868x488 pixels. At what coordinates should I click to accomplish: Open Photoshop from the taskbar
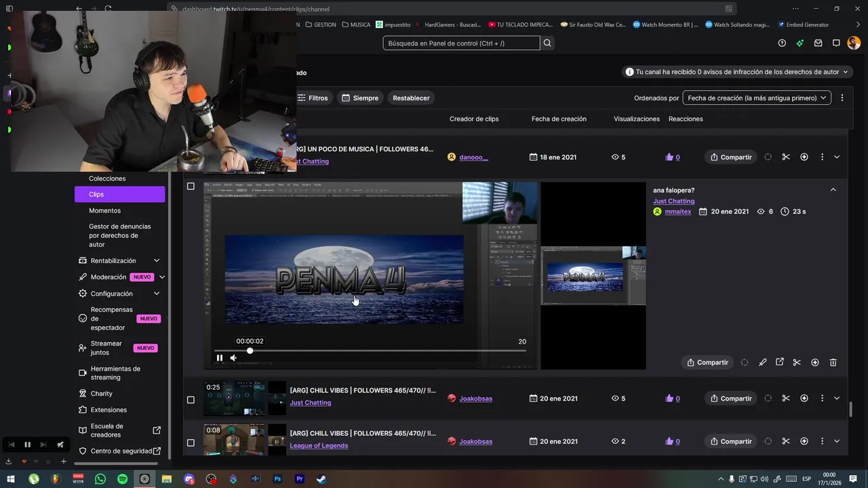click(x=277, y=479)
